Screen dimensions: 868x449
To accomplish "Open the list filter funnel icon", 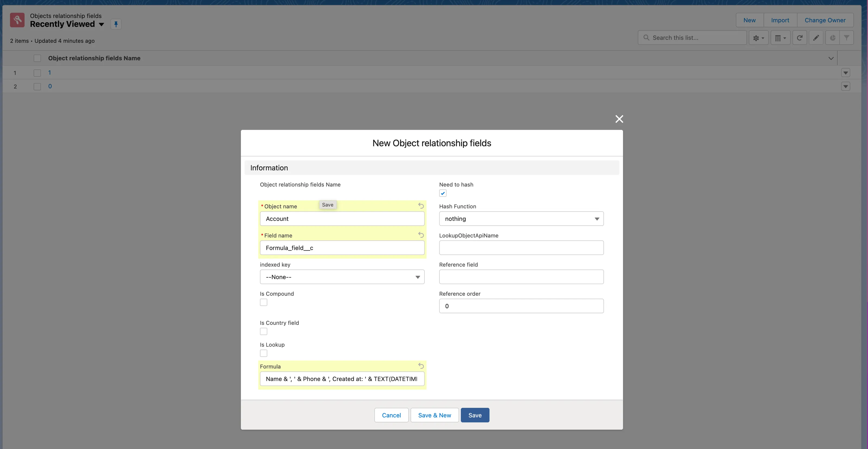I will (x=846, y=38).
